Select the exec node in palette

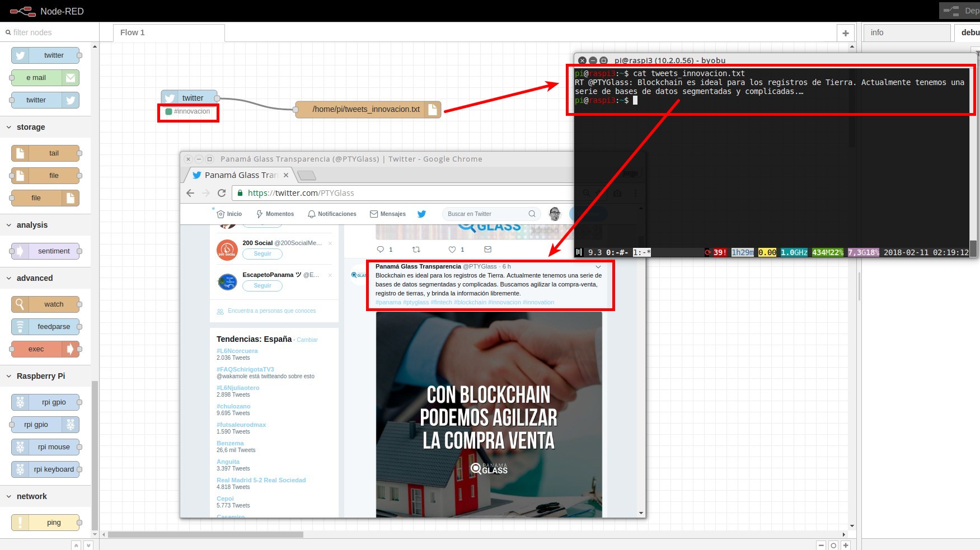(45, 349)
